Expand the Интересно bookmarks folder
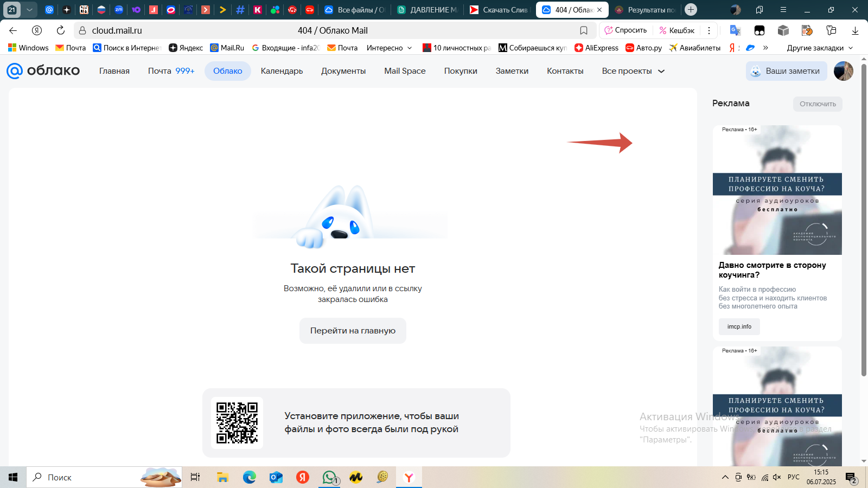This screenshot has width=868, height=488. pos(389,48)
